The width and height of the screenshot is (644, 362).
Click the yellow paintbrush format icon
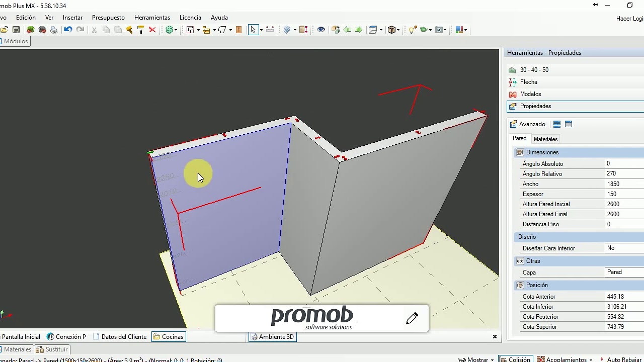[x=129, y=30]
